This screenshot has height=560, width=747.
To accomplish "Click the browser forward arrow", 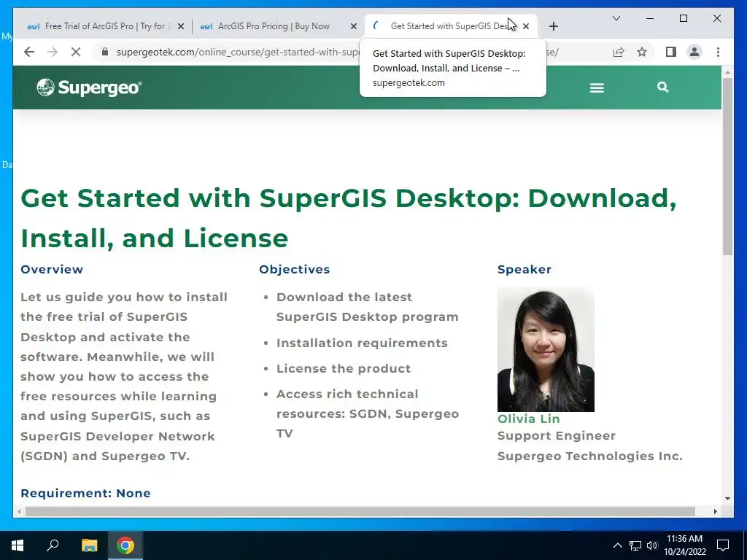I will coord(53,52).
